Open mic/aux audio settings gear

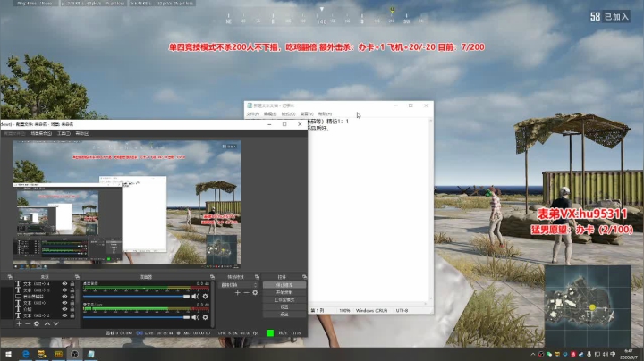[205, 317]
